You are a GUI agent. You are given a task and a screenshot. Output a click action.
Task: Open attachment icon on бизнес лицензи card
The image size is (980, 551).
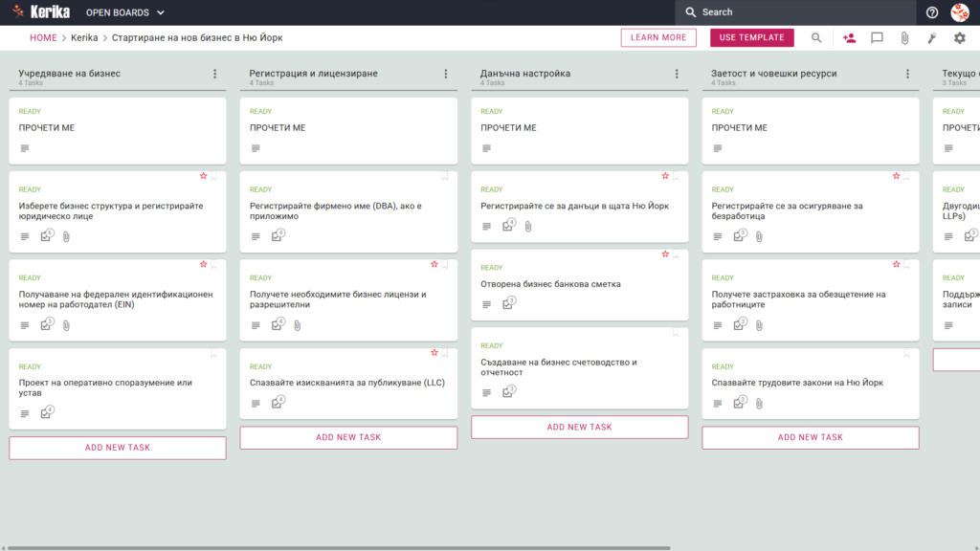click(298, 325)
